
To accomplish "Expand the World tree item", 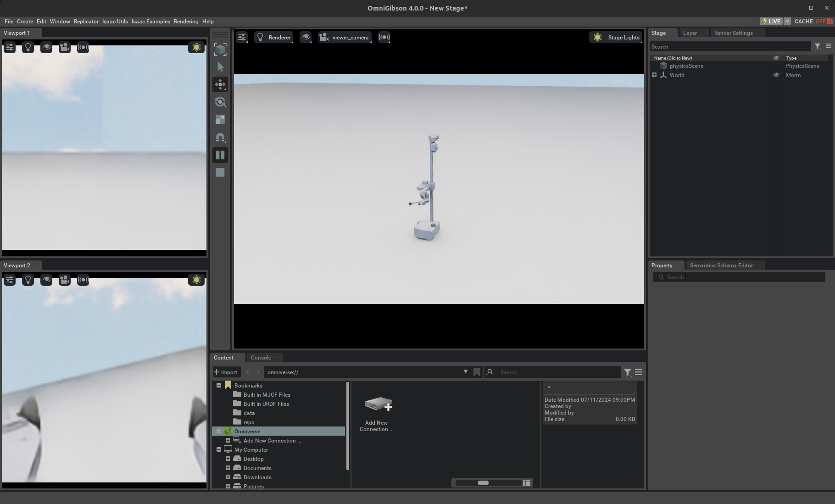I will point(654,75).
